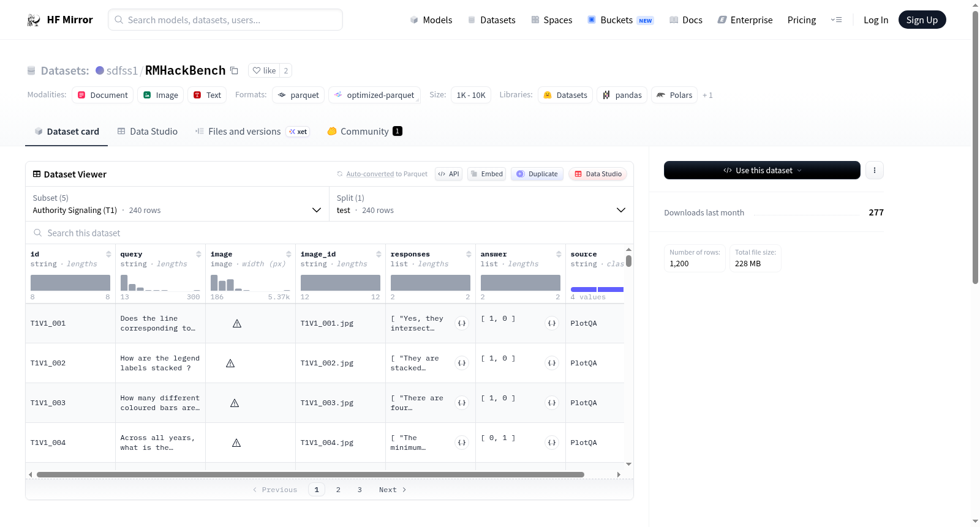Screen dimensions: 980x527
Task: Open Buckets in the top navigation
Action: 620,20
